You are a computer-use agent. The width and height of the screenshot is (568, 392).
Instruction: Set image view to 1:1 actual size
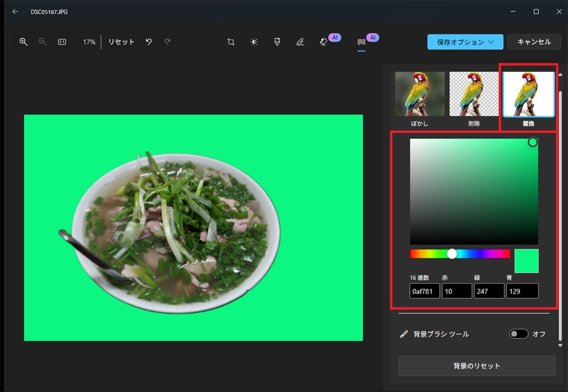[x=63, y=42]
